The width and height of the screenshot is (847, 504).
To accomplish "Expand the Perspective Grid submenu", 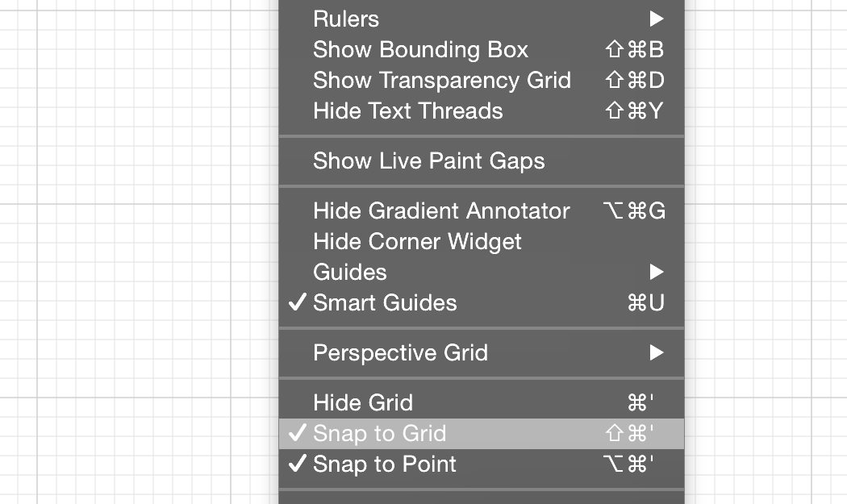I will (400, 352).
